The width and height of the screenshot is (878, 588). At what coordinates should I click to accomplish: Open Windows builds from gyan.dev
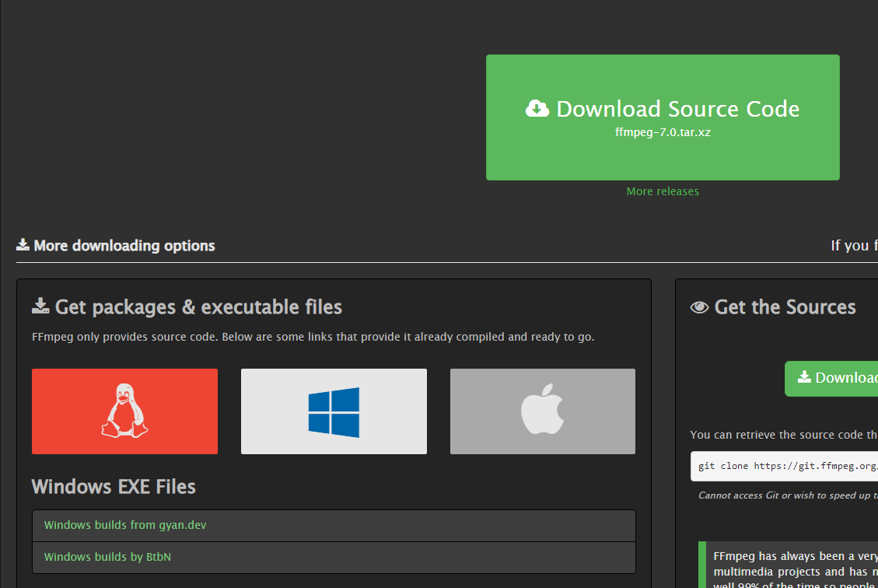click(334, 525)
